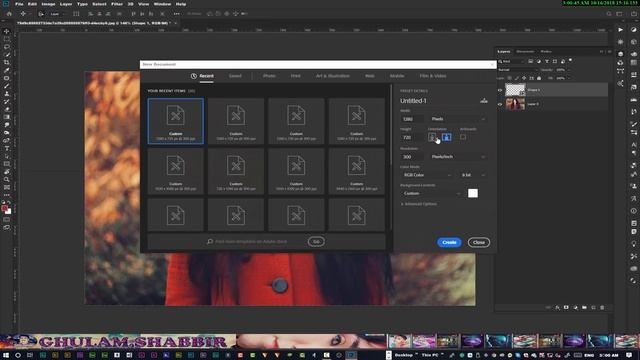Switch to the Channels panel tab

point(525,51)
